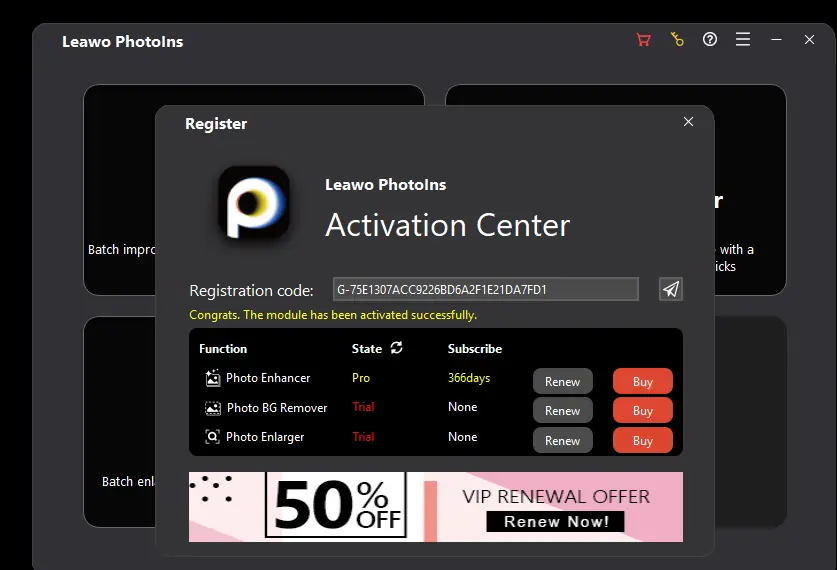Image resolution: width=837 pixels, height=570 pixels.
Task: Click the Trial state of Photo BG Remover
Action: click(363, 407)
